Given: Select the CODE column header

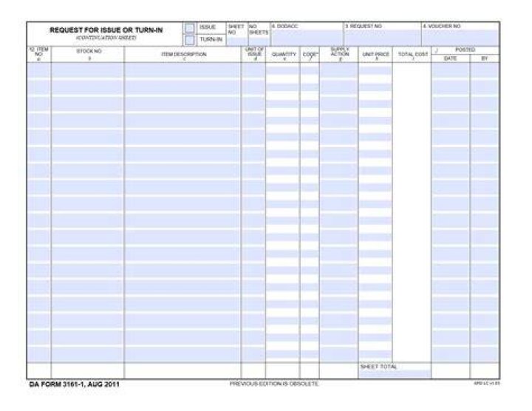Looking at the screenshot, I should tap(310, 55).
